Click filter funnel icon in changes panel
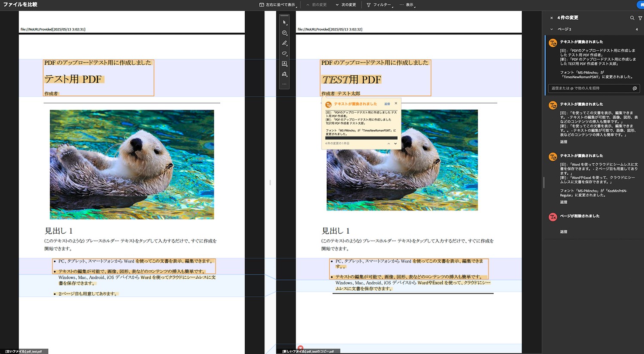 pyautogui.click(x=640, y=18)
